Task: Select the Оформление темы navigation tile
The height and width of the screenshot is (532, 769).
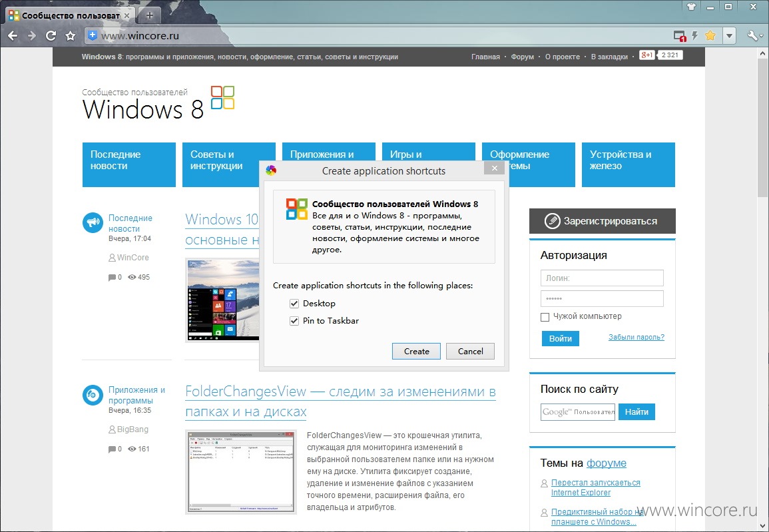Action: tap(529, 164)
